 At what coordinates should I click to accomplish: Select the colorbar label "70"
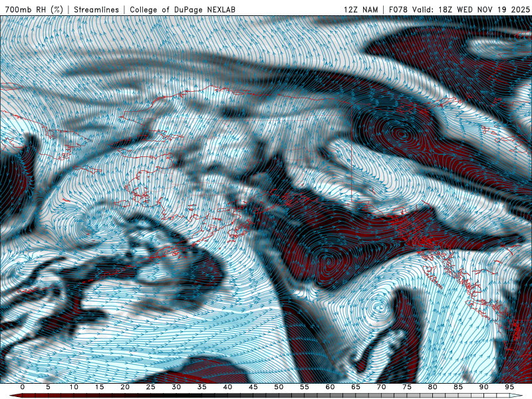coord(381,387)
